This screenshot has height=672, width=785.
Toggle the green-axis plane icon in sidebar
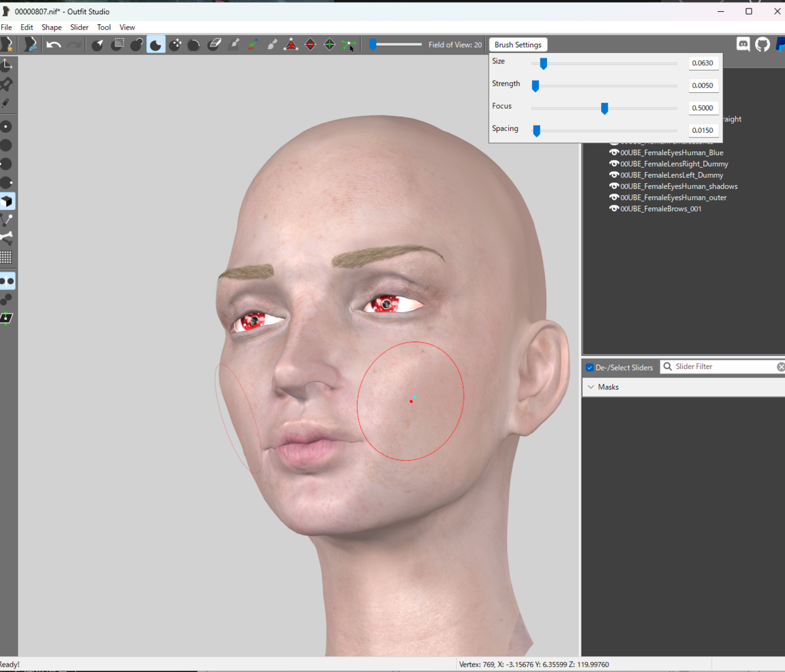[7, 319]
